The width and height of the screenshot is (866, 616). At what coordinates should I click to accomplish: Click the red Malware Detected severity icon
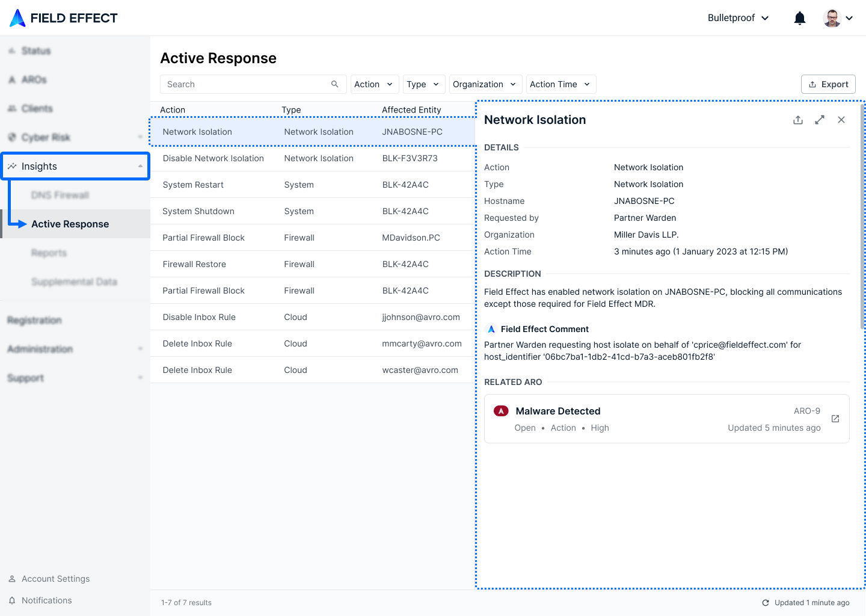[x=501, y=411]
